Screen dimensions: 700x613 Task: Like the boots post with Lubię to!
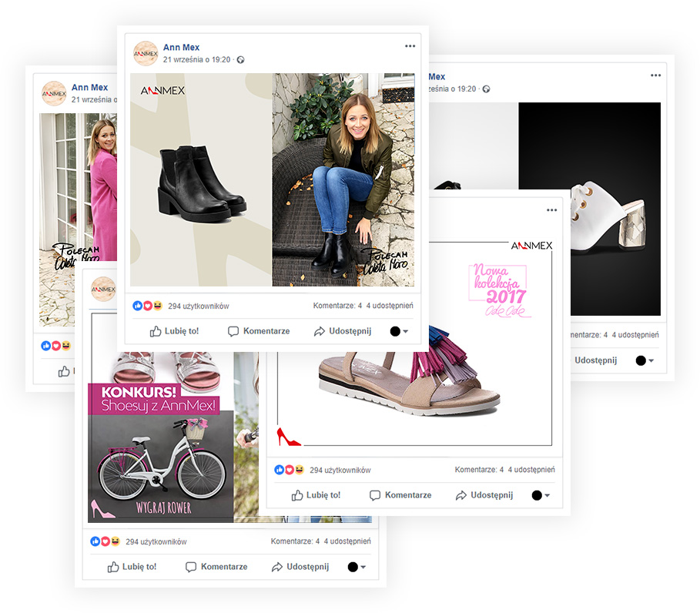pyautogui.click(x=174, y=331)
